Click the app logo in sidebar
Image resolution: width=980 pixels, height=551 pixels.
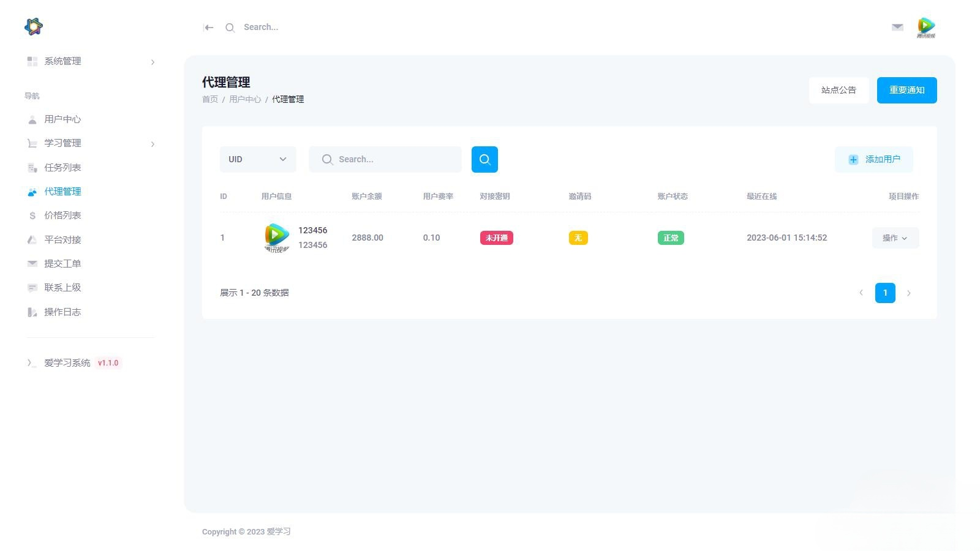tap(34, 26)
